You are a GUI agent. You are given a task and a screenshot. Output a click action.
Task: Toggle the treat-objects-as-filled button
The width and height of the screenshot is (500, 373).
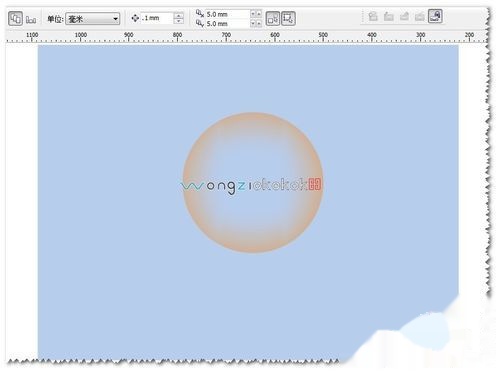(x=273, y=19)
